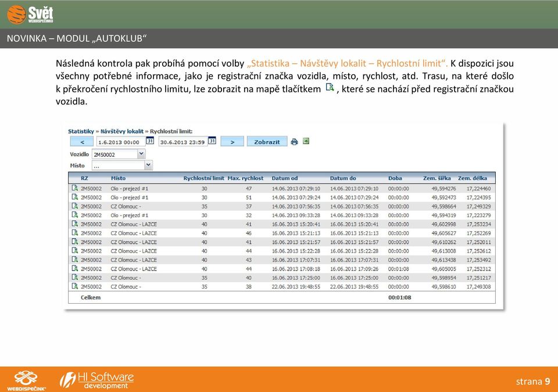Screen dimensions: 558x392
Task: Click the Webdispečink footer logo
Action: pos(26,380)
